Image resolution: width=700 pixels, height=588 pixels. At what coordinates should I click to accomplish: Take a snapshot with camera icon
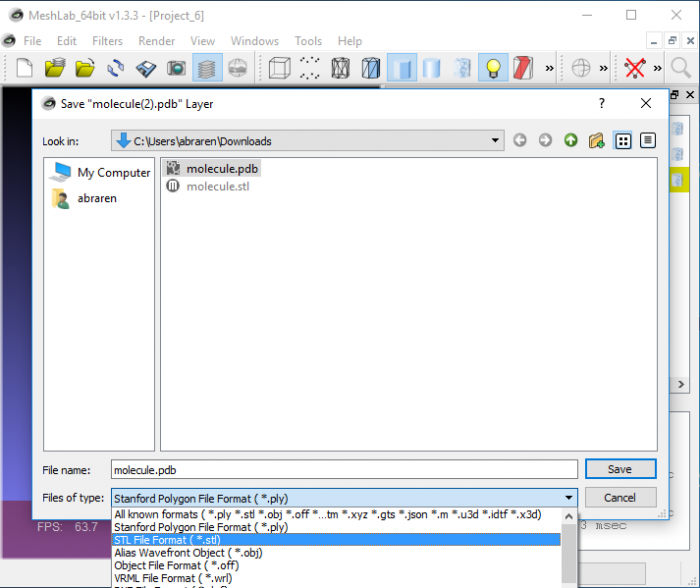point(176,68)
